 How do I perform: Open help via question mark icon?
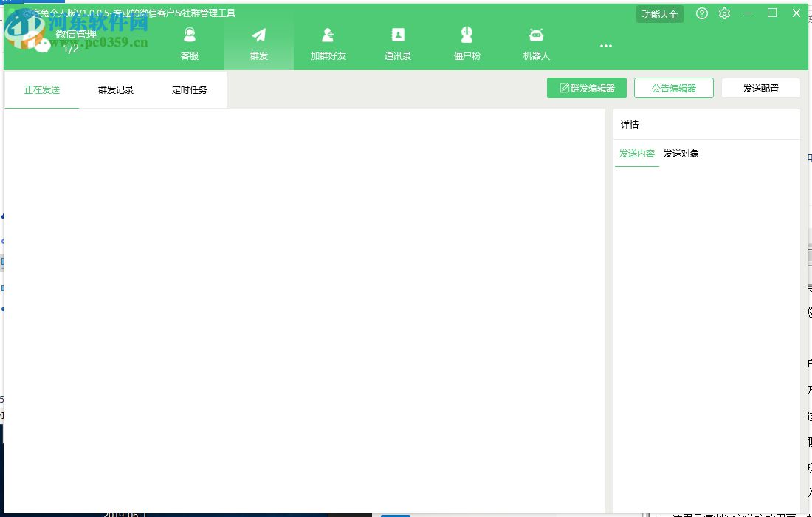tap(701, 13)
